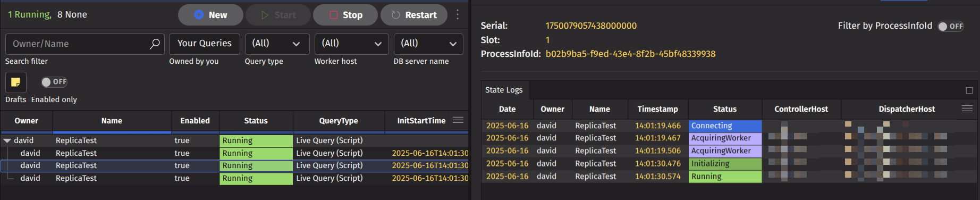Open the Worker host dropdown
The width and height of the screenshot is (980, 200).
point(351,44)
